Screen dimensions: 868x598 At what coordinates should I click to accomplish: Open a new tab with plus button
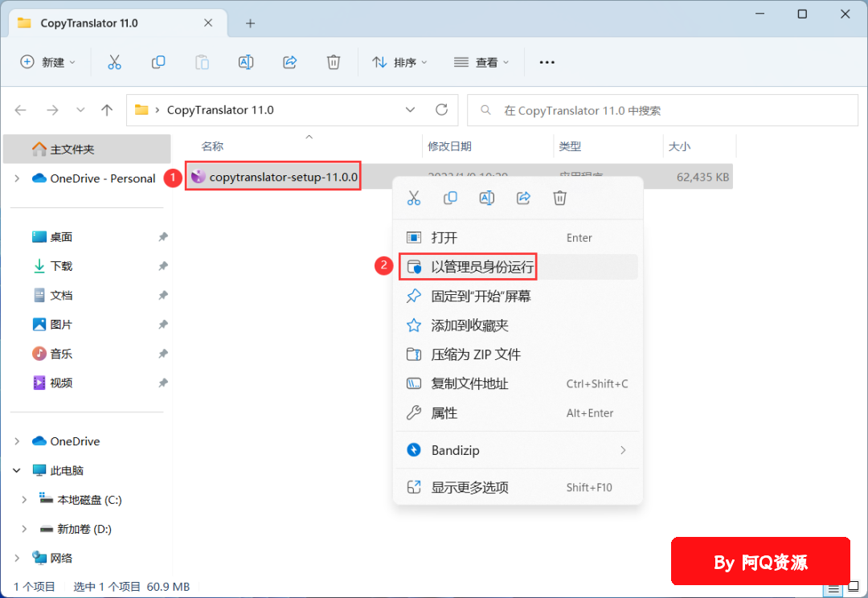(x=250, y=23)
